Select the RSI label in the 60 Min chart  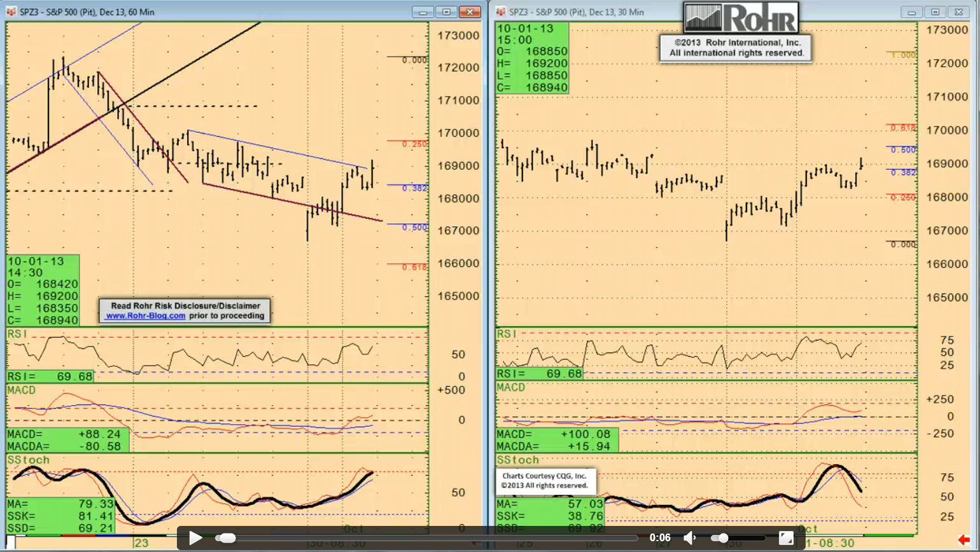click(x=17, y=334)
